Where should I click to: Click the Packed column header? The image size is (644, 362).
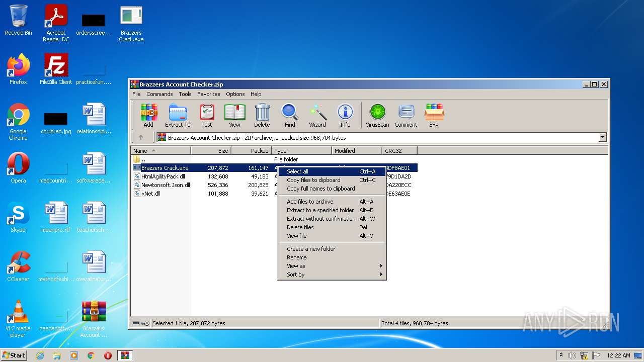point(252,150)
